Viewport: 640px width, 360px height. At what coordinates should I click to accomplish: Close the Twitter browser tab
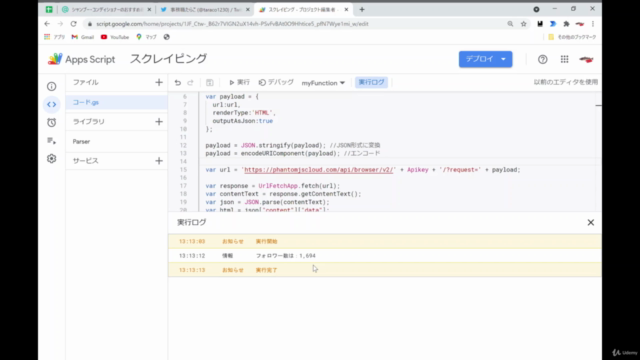tap(247, 9)
